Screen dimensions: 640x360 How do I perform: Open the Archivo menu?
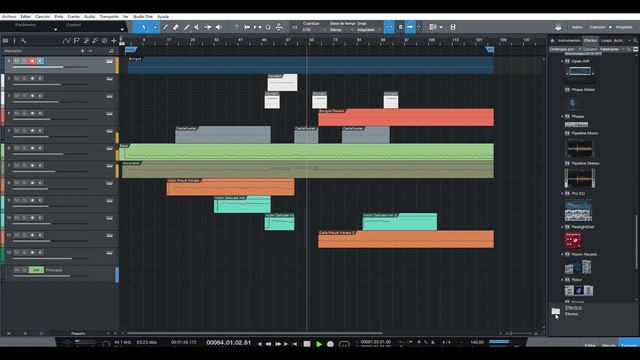tap(9, 17)
